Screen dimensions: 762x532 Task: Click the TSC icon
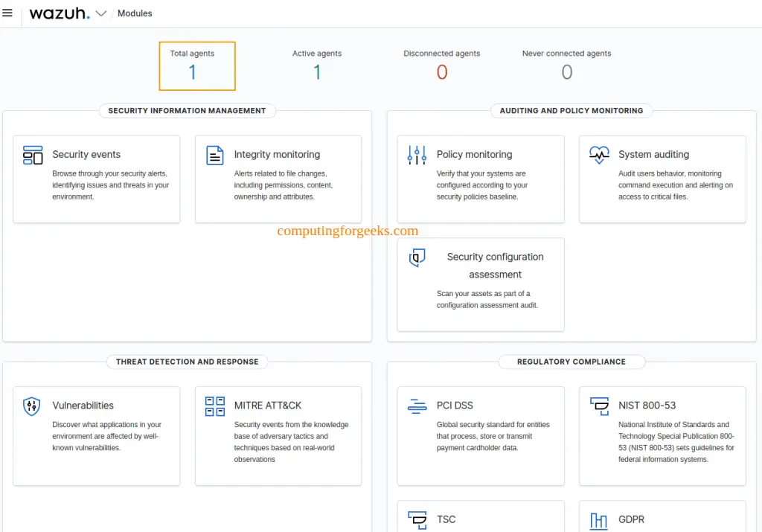pos(417,520)
